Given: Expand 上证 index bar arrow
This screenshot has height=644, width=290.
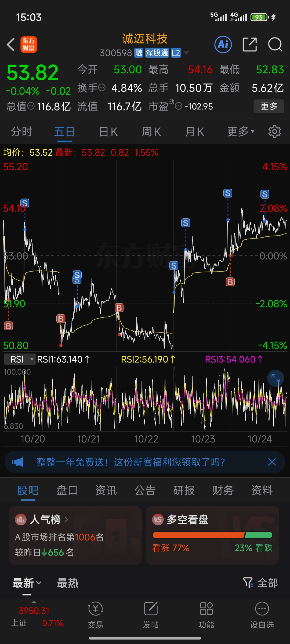Looking at the screenshot, I should pos(34,602).
